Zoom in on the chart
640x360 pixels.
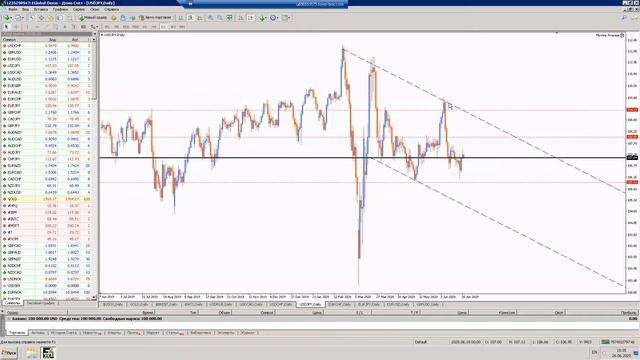click(210, 18)
